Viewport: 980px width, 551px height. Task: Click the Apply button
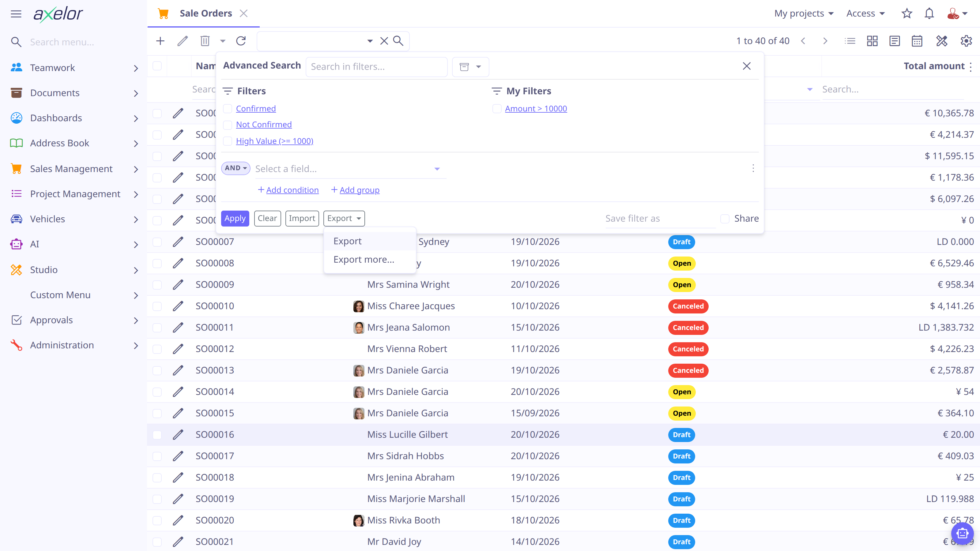coord(235,218)
